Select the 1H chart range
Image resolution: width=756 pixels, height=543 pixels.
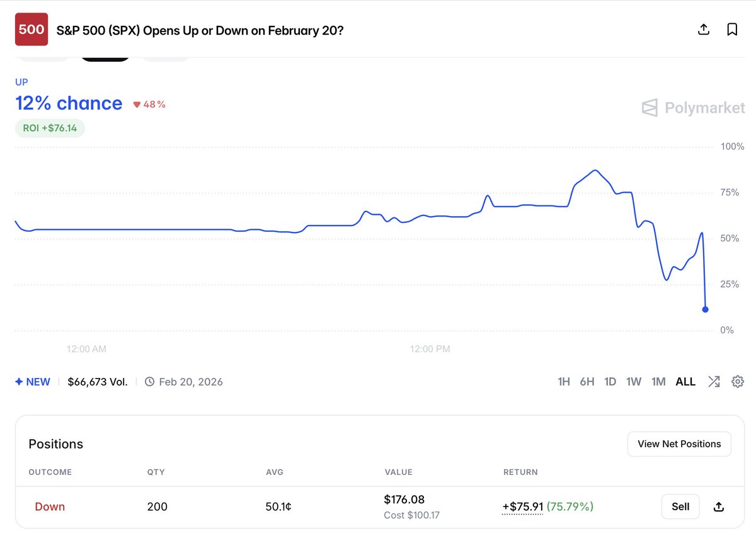564,382
